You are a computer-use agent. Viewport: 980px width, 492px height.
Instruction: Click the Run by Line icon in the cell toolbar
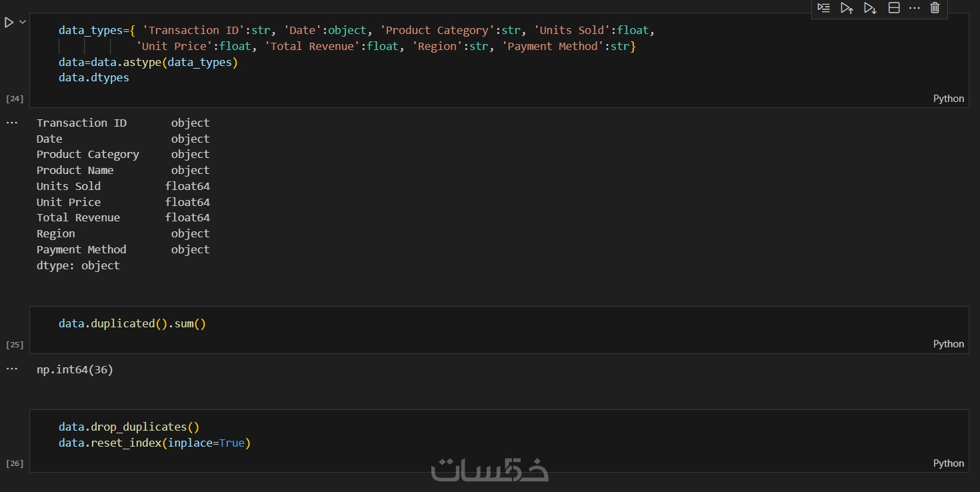[824, 8]
